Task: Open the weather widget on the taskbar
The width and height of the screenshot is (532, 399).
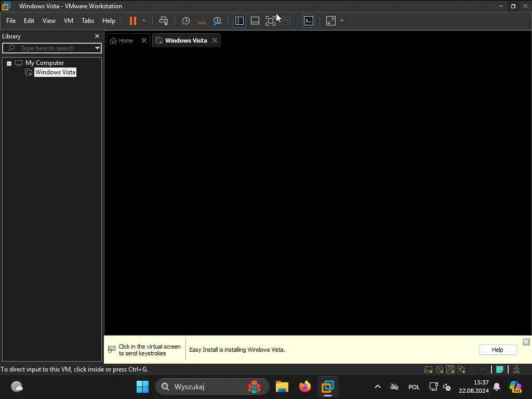Action: click(17, 387)
